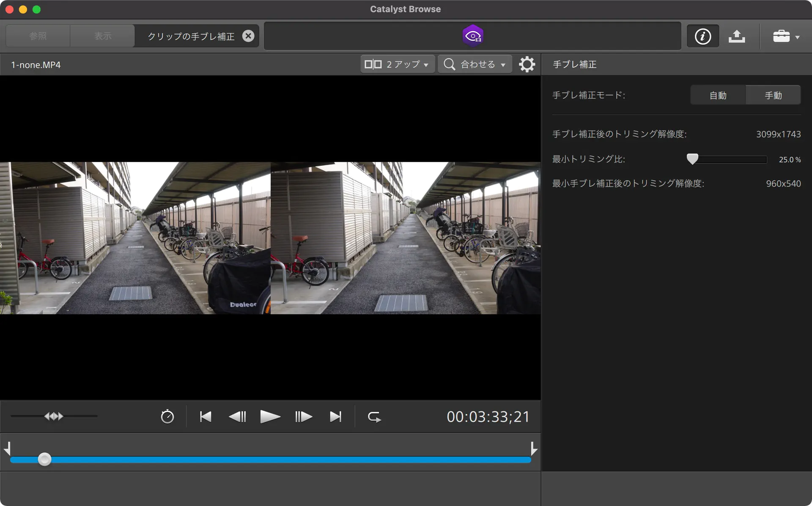Close the クリップの手ブレ補正 tab

point(248,36)
